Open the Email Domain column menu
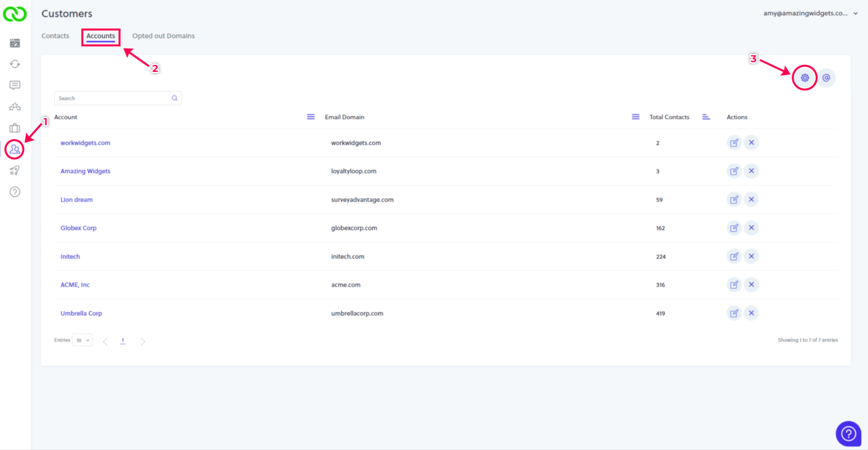This screenshot has width=868, height=450. point(635,117)
